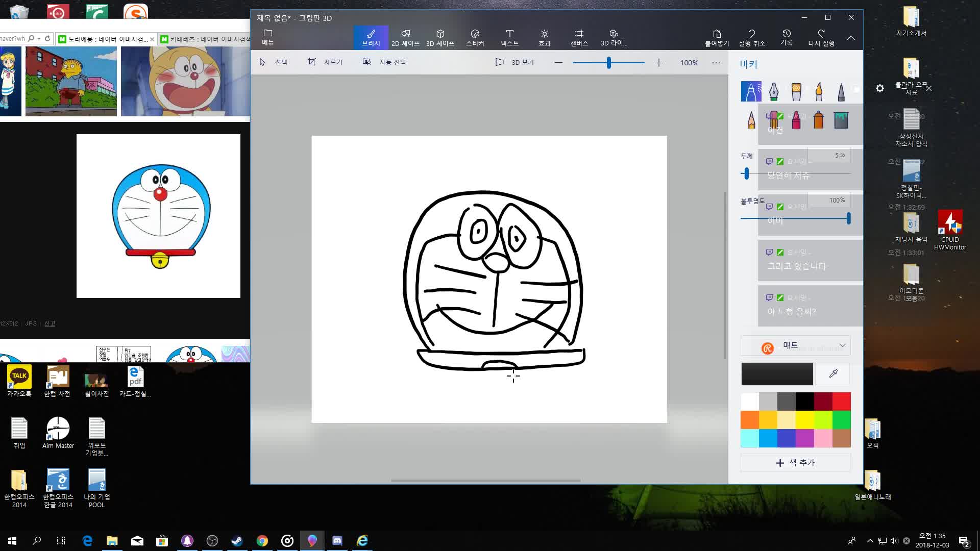Screen dimensions: 980x551
Task: Open the Aim Master desktop shortcut
Action: click(58, 433)
